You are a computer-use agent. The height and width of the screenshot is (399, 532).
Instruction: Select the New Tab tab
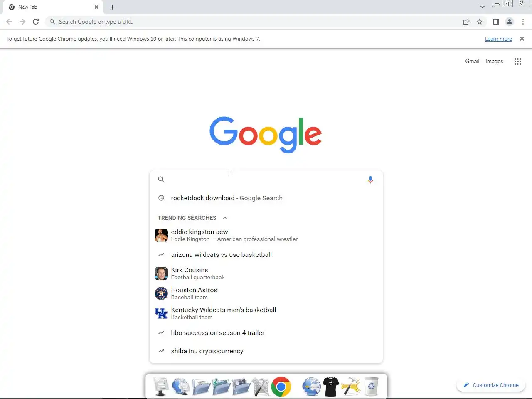click(54, 7)
